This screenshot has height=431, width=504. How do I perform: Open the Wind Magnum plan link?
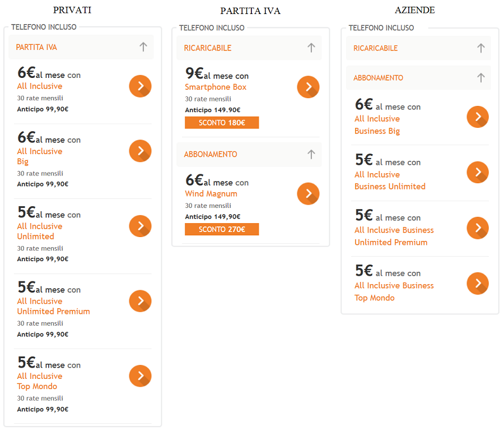tap(211, 193)
